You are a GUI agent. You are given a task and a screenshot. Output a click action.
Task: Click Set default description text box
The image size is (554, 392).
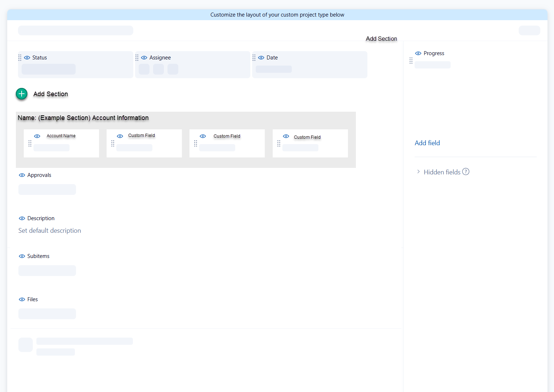tap(50, 231)
